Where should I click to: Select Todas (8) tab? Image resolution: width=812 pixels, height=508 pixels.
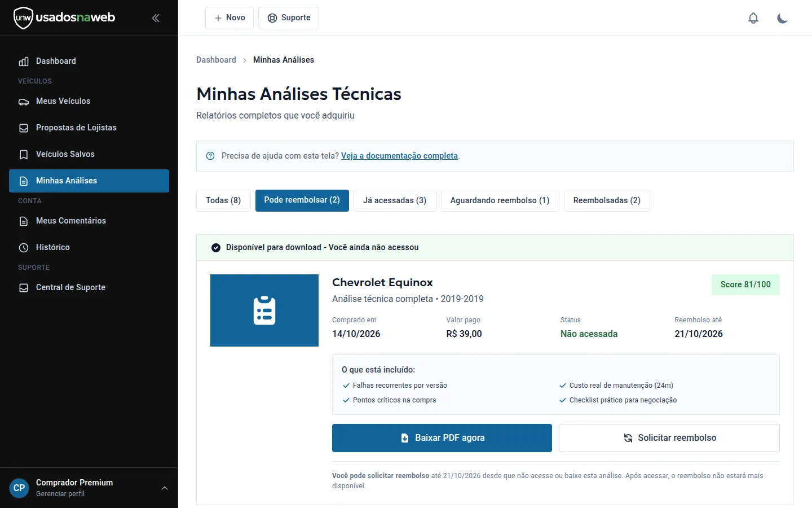[223, 200]
